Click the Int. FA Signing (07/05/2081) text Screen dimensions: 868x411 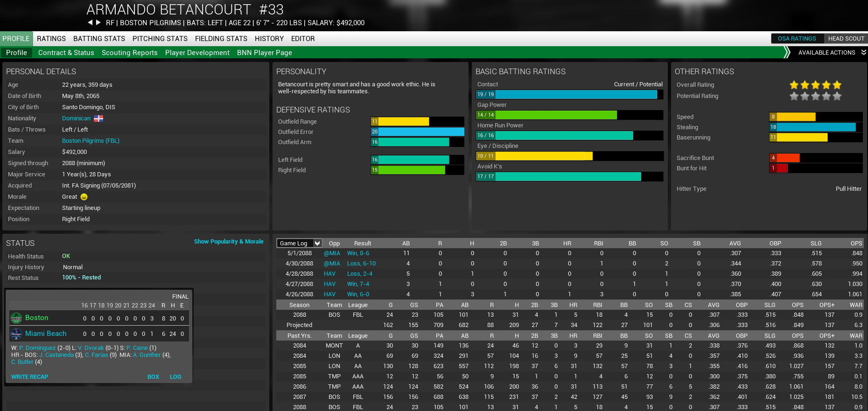(x=99, y=186)
